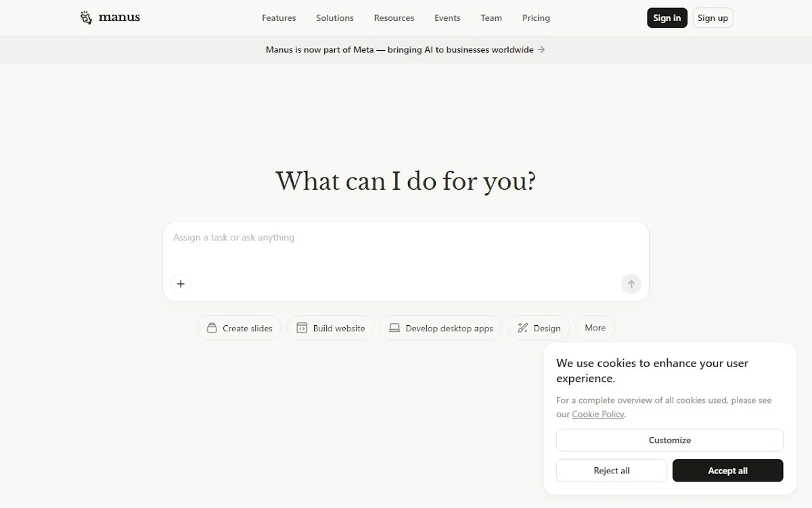Viewport: 812px width, 508px height.
Task: Open the Pricing page
Action: (x=536, y=18)
